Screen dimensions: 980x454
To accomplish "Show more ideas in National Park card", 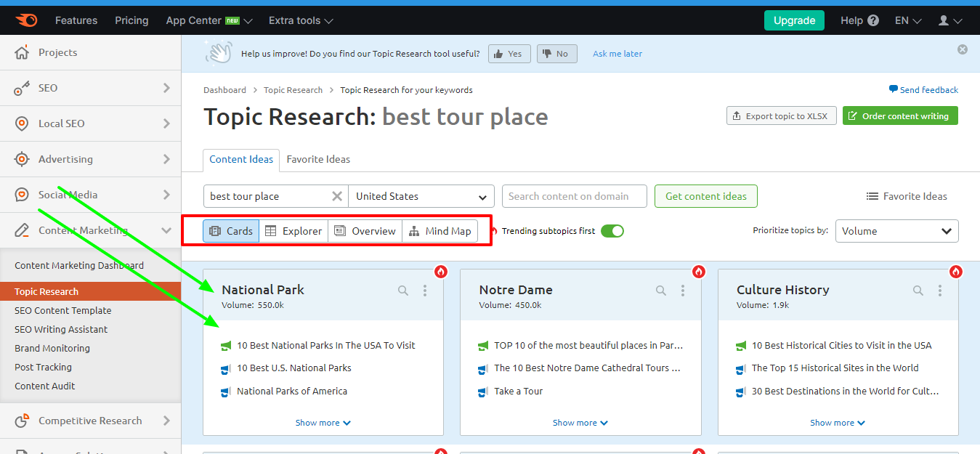I will 323,423.
